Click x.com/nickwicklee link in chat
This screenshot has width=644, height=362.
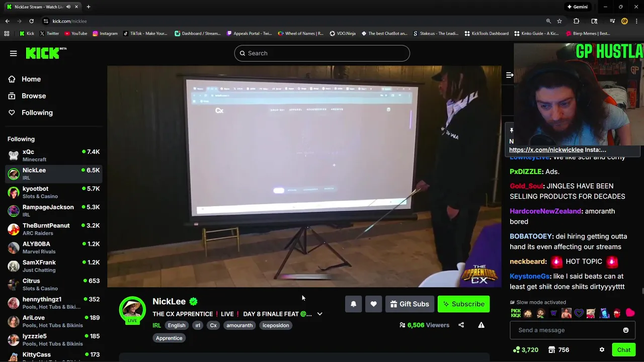(546, 150)
